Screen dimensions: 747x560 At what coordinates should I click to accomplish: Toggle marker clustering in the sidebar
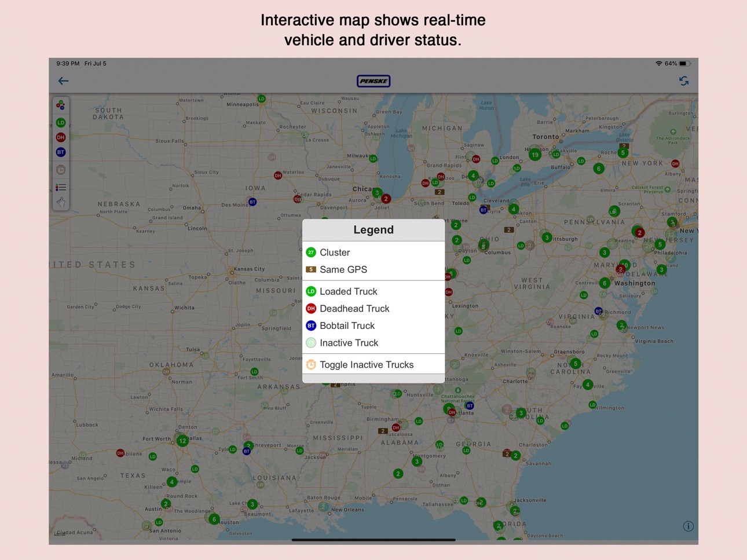pyautogui.click(x=61, y=105)
